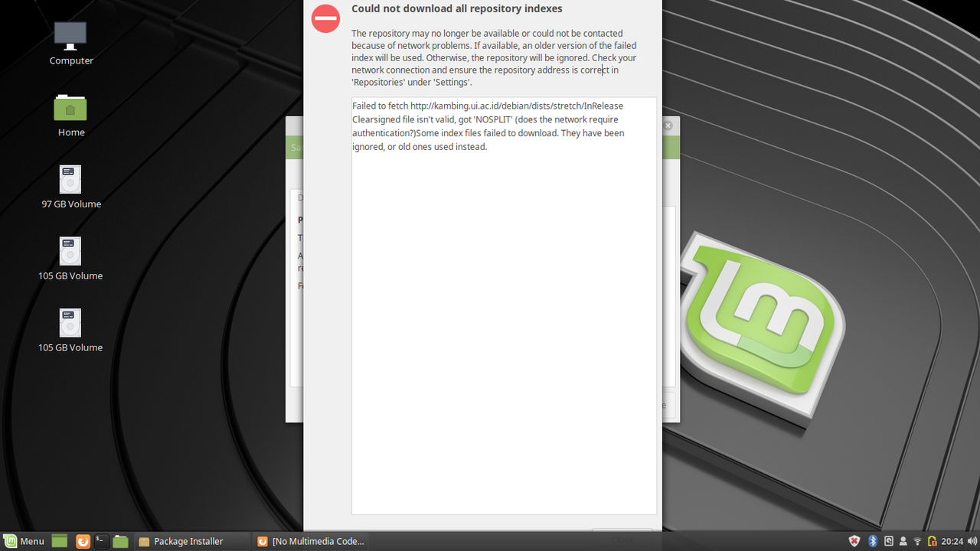Open the Terminal panel launcher

tap(101, 541)
